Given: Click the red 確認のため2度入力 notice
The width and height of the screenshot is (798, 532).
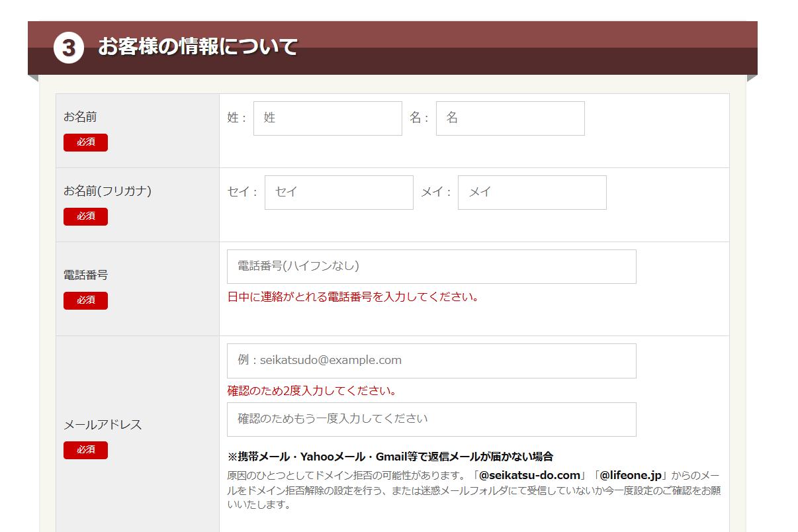Looking at the screenshot, I should click(312, 391).
